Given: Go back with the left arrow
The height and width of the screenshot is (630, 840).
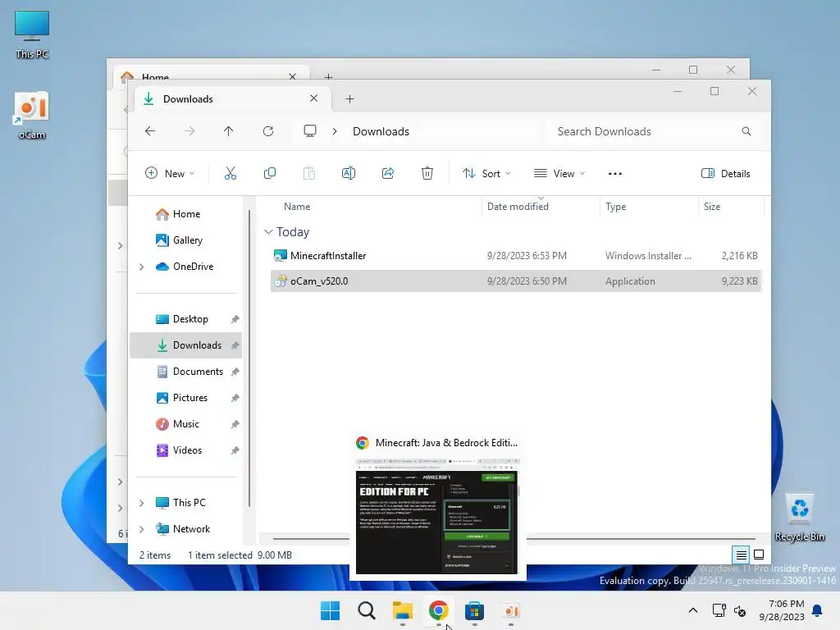Looking at the screenshot, I should coord(150,131).
